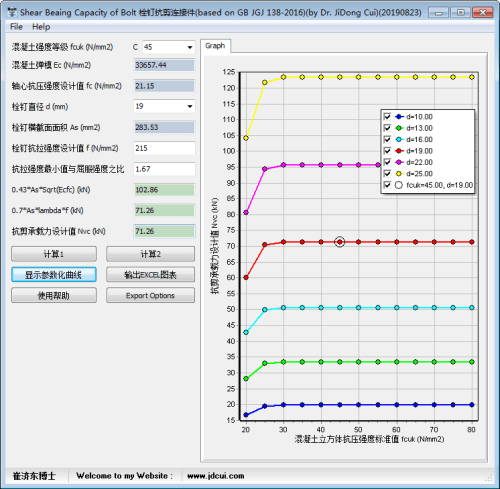Open the File menu
This screenshot has height=489, width=500.
click(x=16, y=27)
